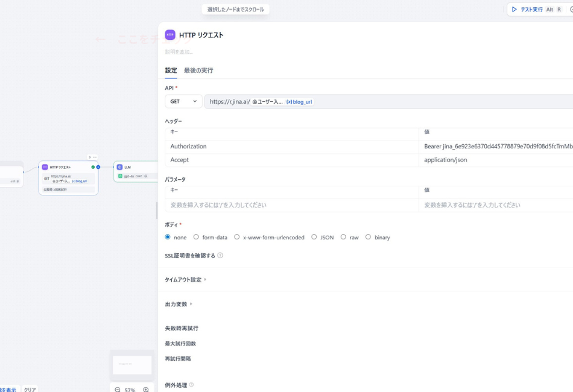This screenshot has height=392, width=573.
Task: Click the green success status icon on the HTTP node
Action: click(93, 166)
